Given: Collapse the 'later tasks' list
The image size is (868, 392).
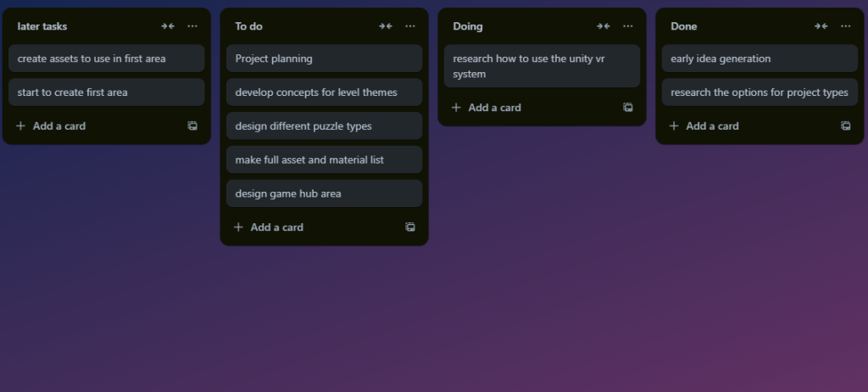Looking at the screenshot, I should (x=168, y=26).
